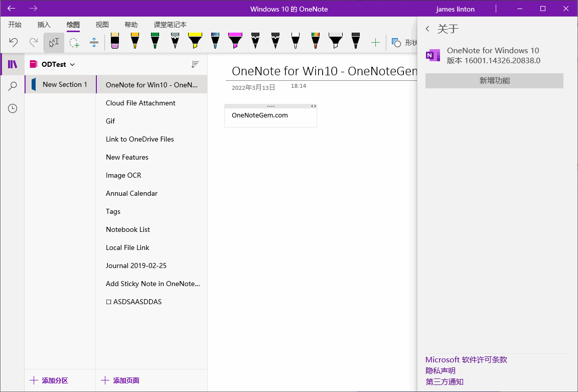Open the Search magnifier in sidebar
578x392 pixels.
pyautogui.click(x=13, y=86)
